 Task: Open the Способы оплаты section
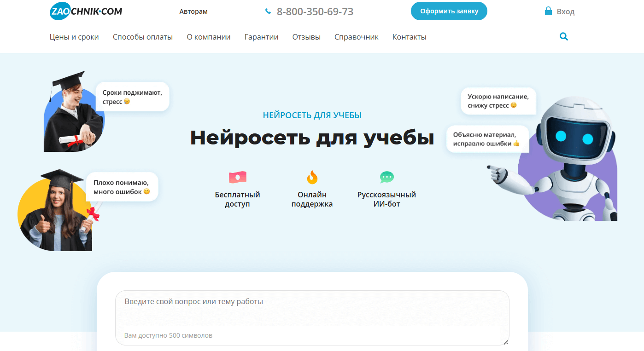[x=143, y=37]
